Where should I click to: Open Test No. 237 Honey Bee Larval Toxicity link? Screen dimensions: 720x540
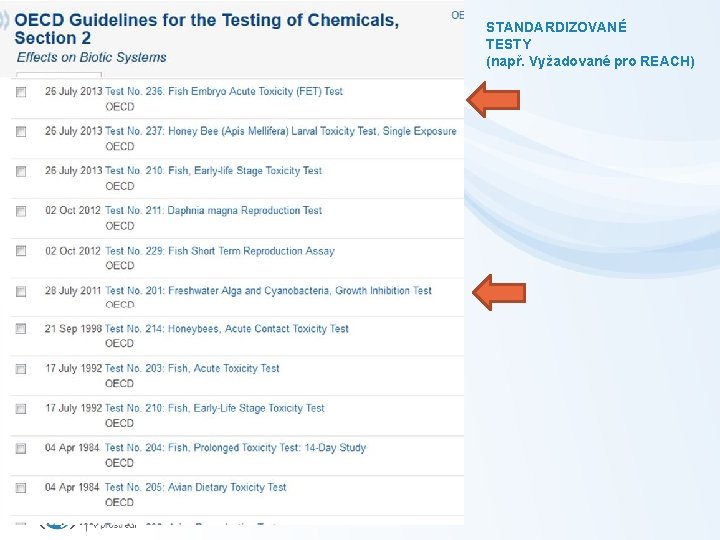[x=280, y=131]
